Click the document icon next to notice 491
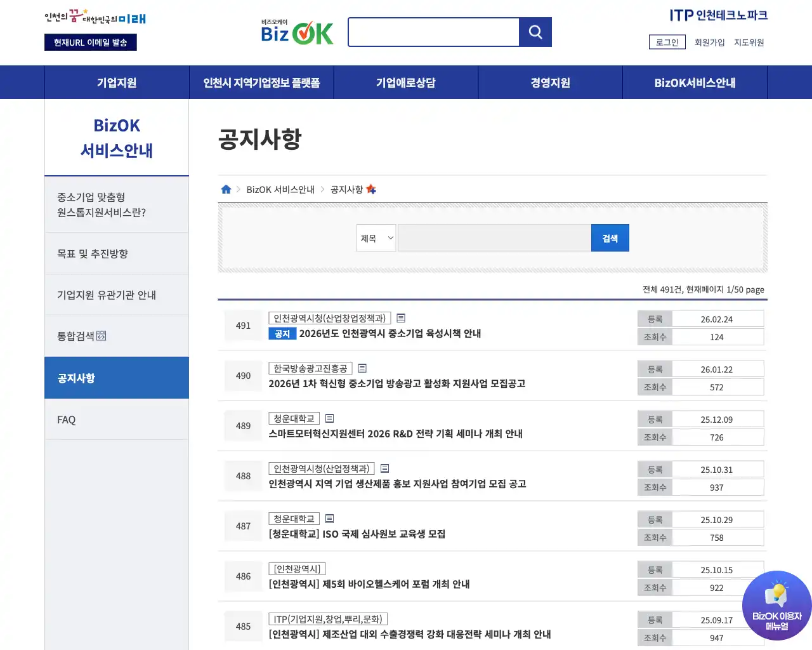Screen dimensions: 812x650 coord(401,318)
